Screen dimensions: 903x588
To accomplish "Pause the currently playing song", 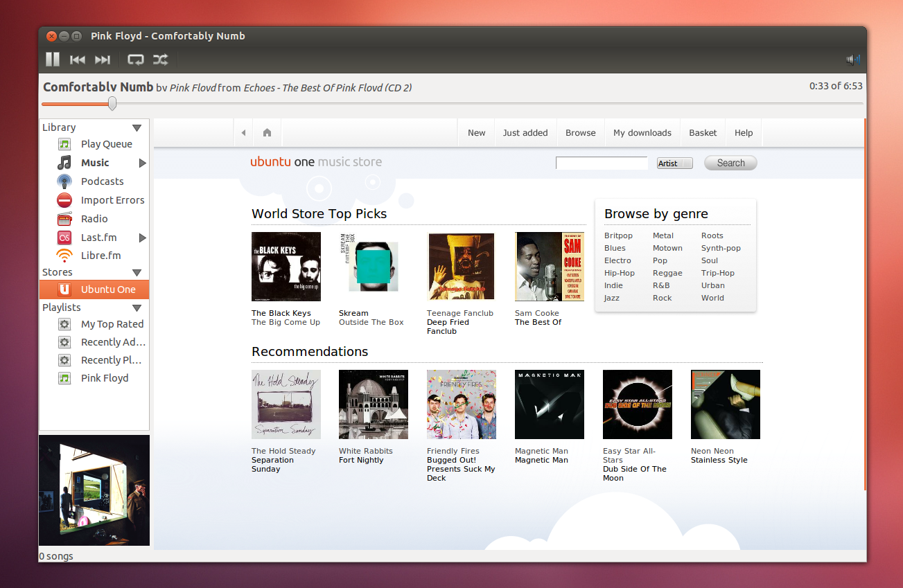I will click(x=52, y=60).
